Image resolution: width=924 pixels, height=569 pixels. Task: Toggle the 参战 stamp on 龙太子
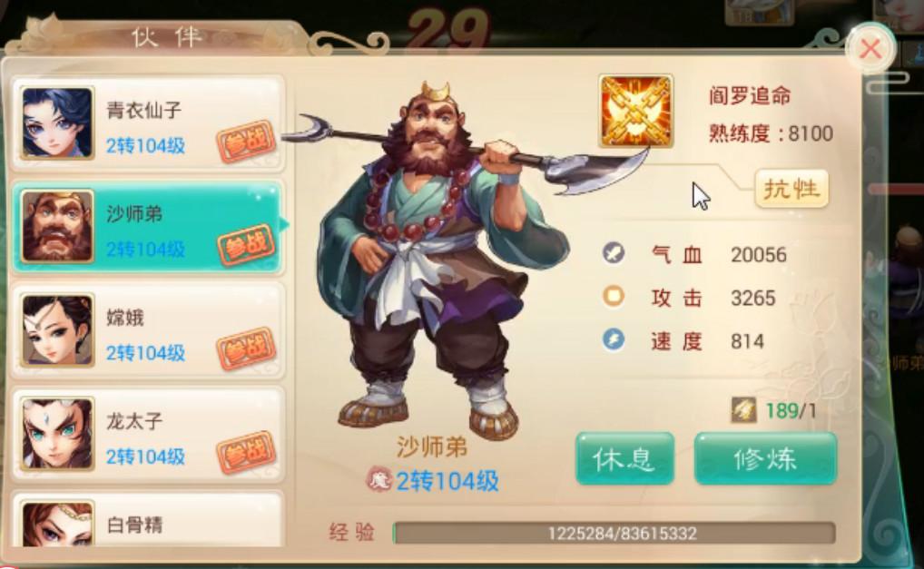(246, 452)
